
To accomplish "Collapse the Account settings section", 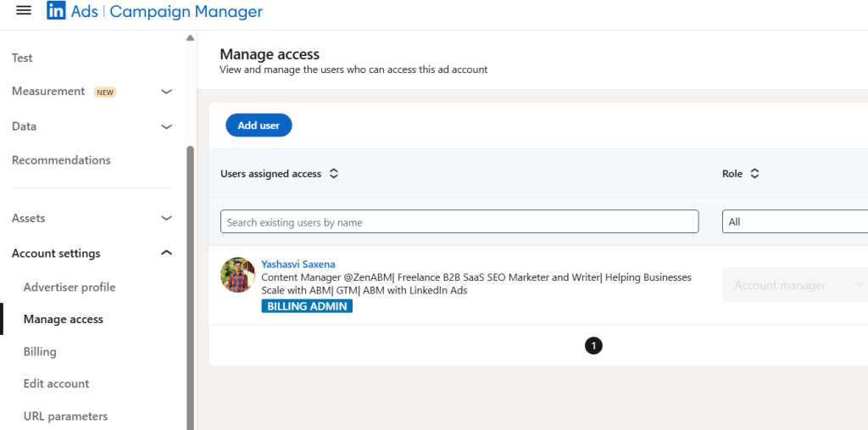I will [x=166, y=254].
